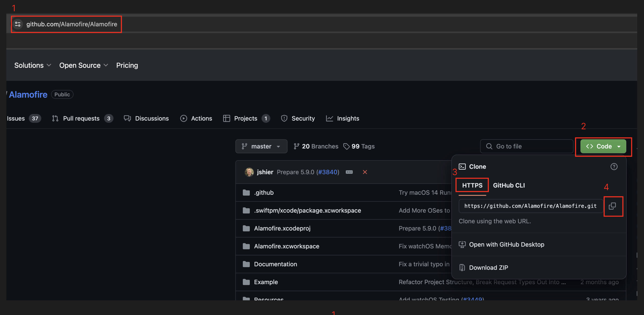
Task: Open the .github folder
Action: 264,193
